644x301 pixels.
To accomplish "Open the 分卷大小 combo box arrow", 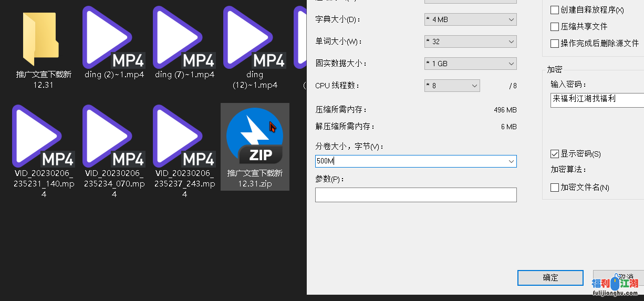I will click(x=511, y=162).
